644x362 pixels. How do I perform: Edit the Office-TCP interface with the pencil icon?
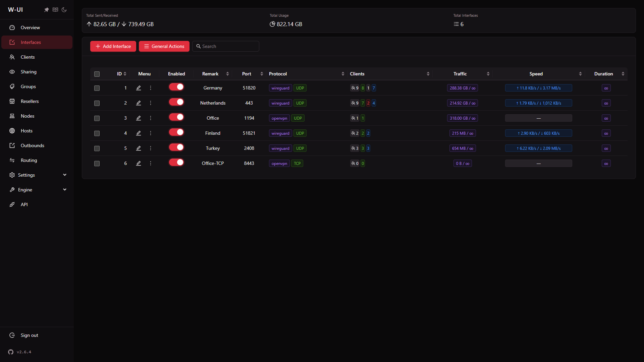(x=139, y=163)
